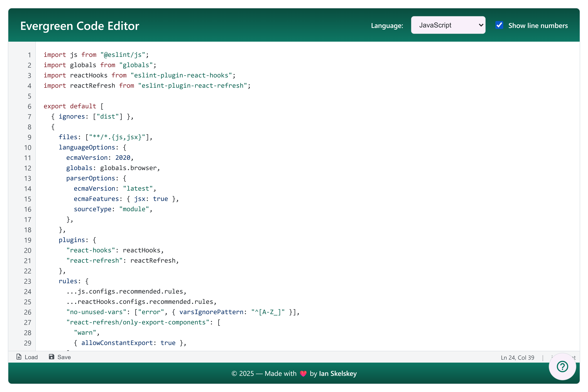Click allowConstantExport: true on line 29
Image resolution: width=588 pixels, height=392 pixels.
(128, 343)
